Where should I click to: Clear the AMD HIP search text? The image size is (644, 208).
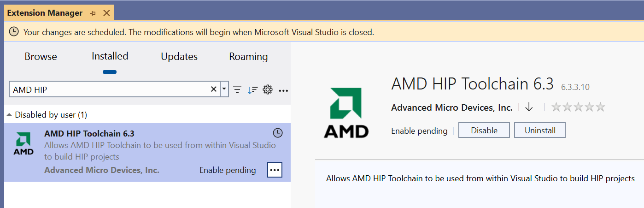point(214,89)
